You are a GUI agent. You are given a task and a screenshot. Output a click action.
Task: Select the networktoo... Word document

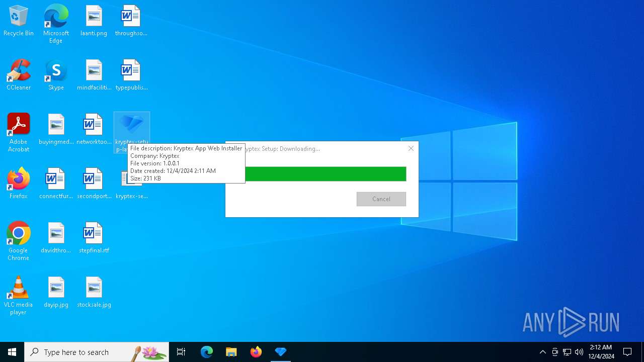tap(94, 130)
